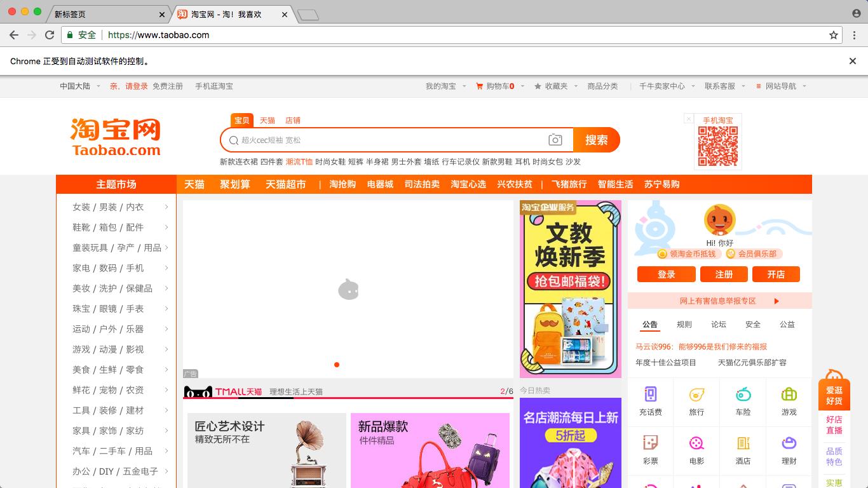
Task: Expand the 汽车 / 二手车 / 用品 category arrow
Action: [x=166, y=451]
